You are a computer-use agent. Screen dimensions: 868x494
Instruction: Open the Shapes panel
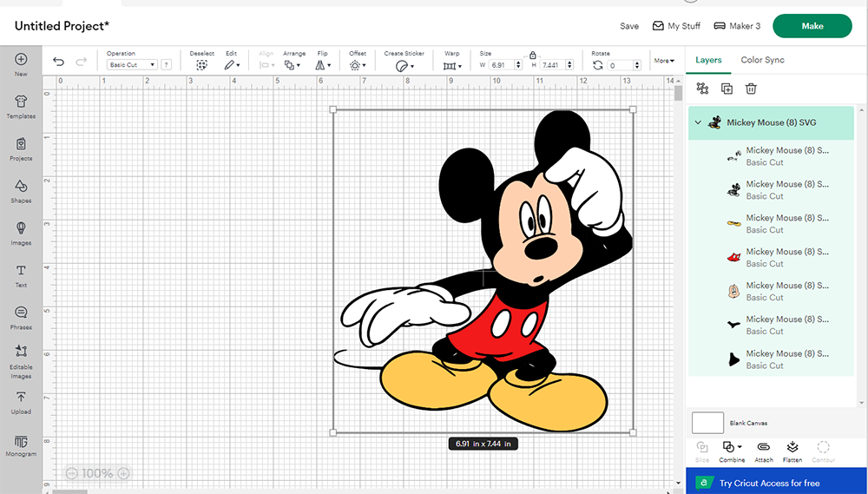pyautogui.click(x=21, y=189)
